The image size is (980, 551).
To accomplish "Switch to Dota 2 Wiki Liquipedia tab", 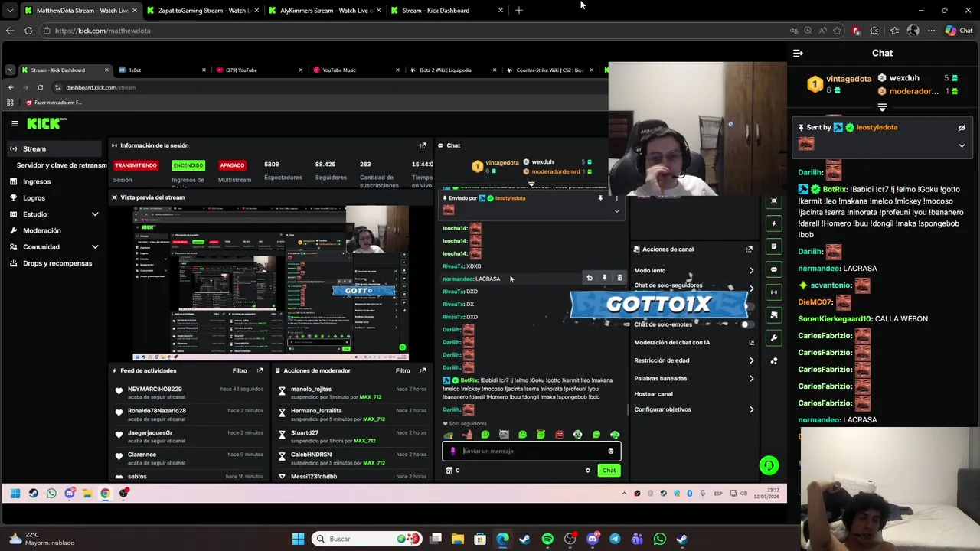I will [x=452, y=70].
